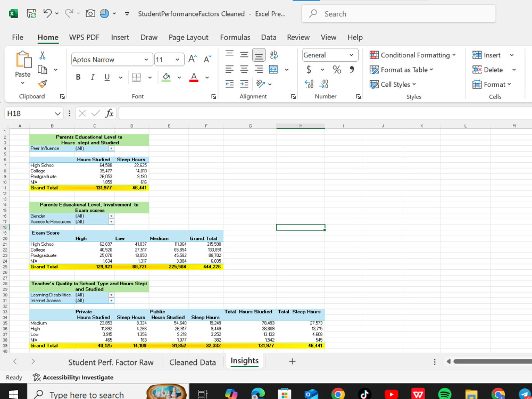Toggle Italic formatting

pos(92,77)
